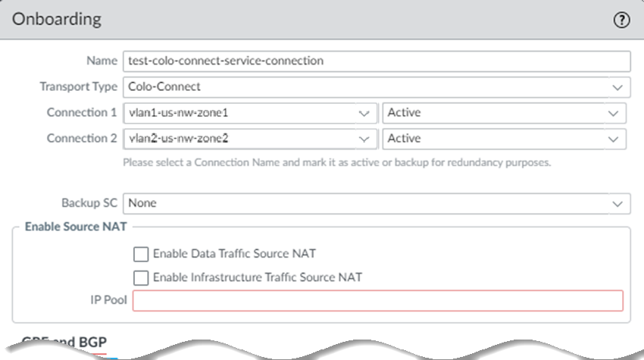Click the Backup SC chevron arrow
This screenshot has height=360, width=644.
tap(617, 203)
